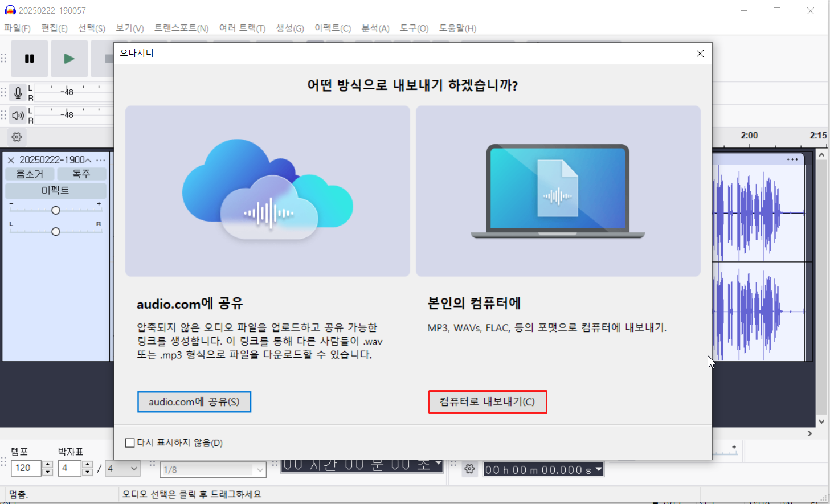The image size is (830, 504).
Task: Open the 트랜스포트(N) menu
Action: tap(181, 28)
